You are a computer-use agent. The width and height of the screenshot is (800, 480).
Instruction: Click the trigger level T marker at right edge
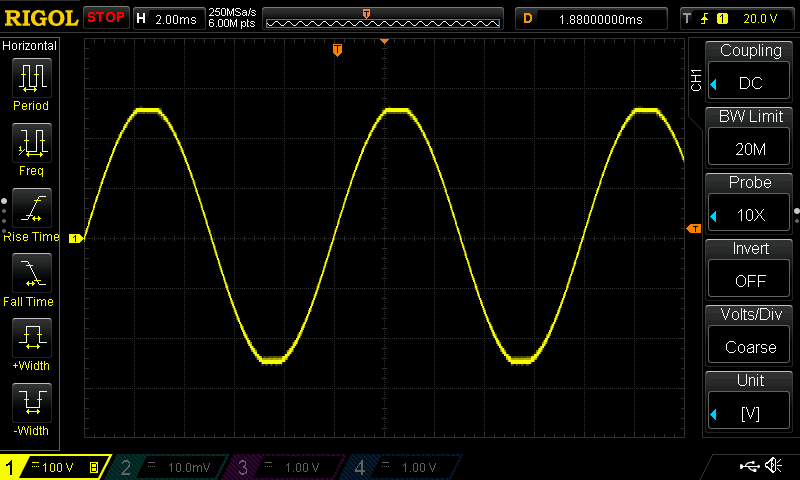[694, 229]
